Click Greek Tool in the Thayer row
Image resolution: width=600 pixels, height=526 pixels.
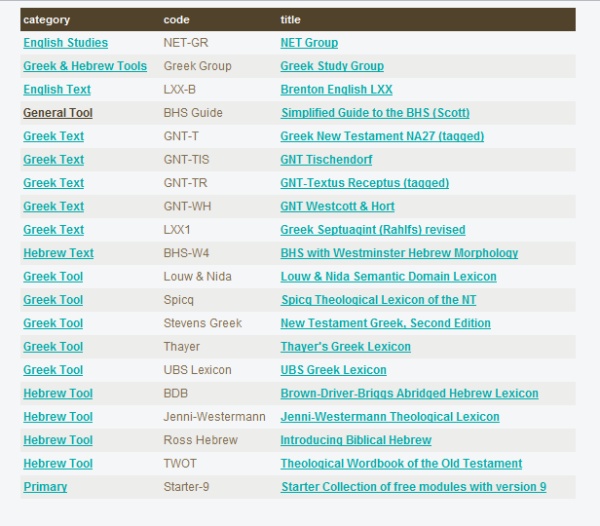pyautogui.click(x=53, y=347)
